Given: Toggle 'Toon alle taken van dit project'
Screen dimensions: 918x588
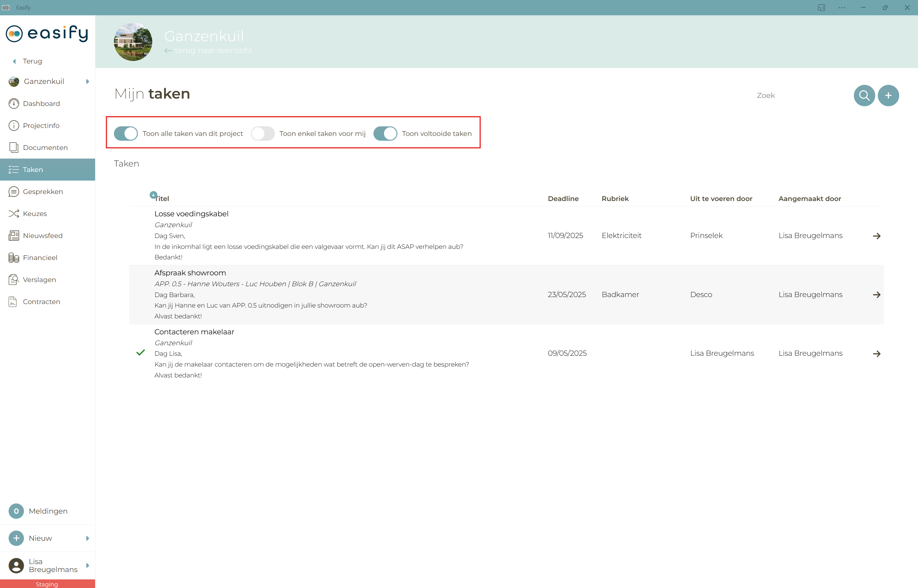Looking at the screenshot, I should [x=126, y=134].
